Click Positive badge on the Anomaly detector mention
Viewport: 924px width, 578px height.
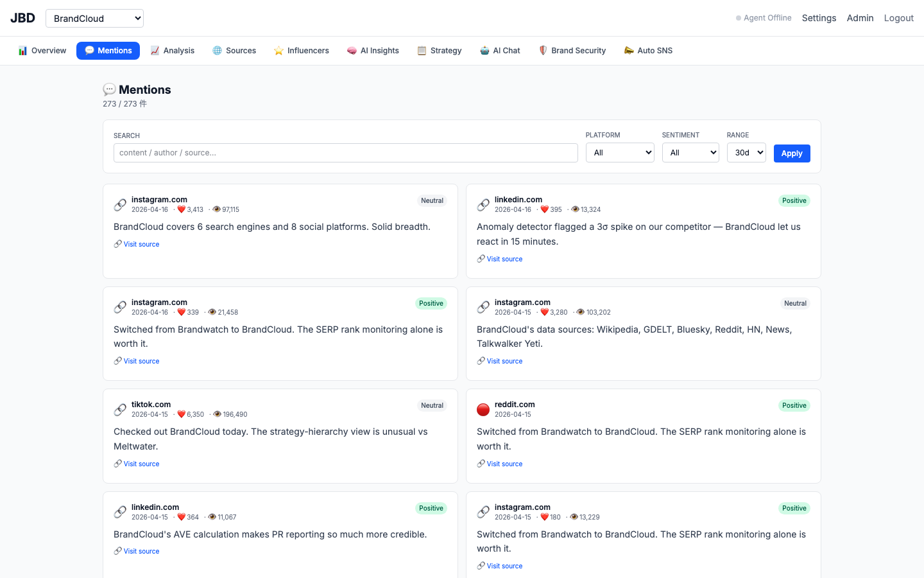click(x=794, y=201)
